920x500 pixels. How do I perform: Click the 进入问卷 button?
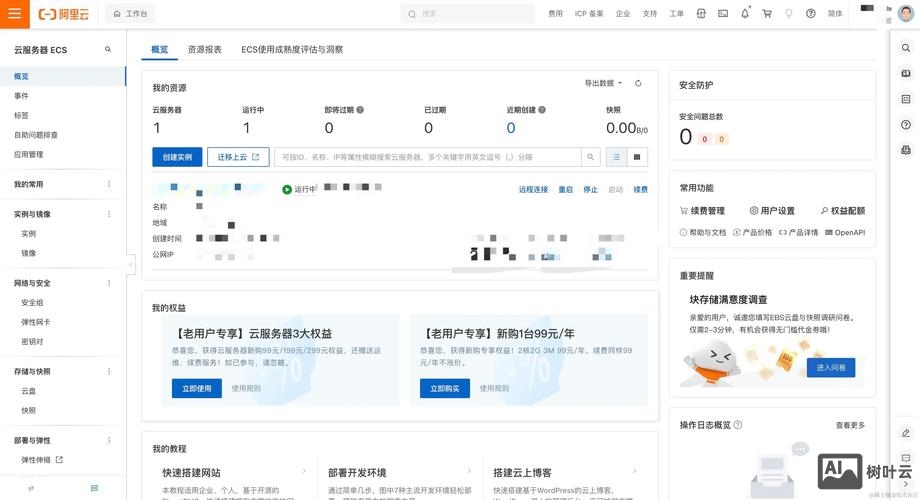point(831,367)
